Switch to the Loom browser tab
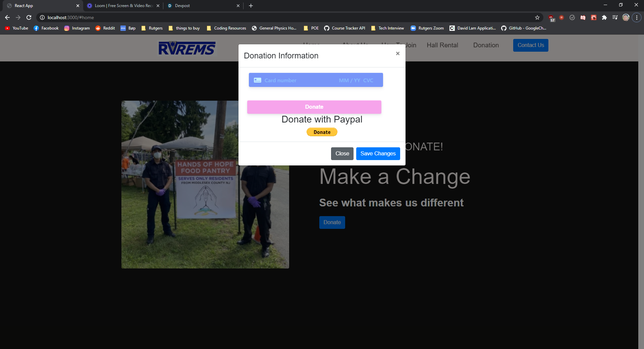644x349 pixels. pos(122,6)
